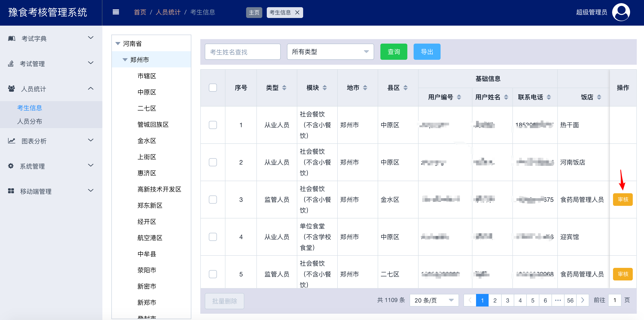The width and height of the screenshot is (644, 320).
Task: Check the checkbox for row 3 监管人员
Action: 213,199
